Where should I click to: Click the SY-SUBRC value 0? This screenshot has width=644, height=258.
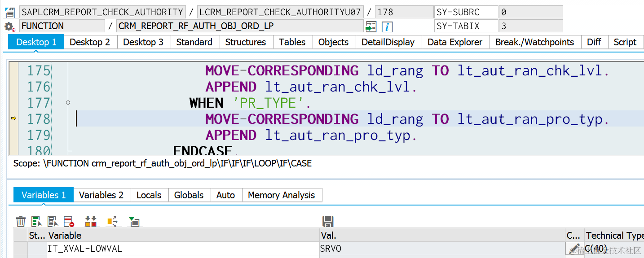click(x=531, y=12)
